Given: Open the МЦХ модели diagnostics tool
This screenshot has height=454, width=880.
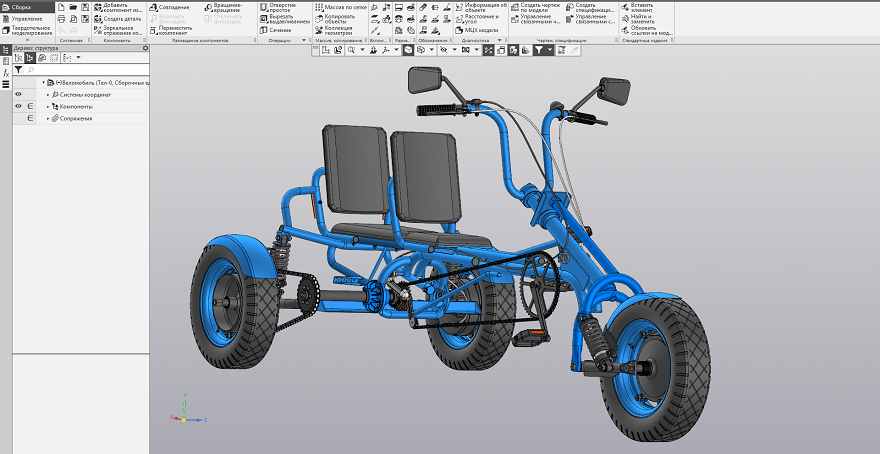Looking at the screenshot, I should 481,30.
